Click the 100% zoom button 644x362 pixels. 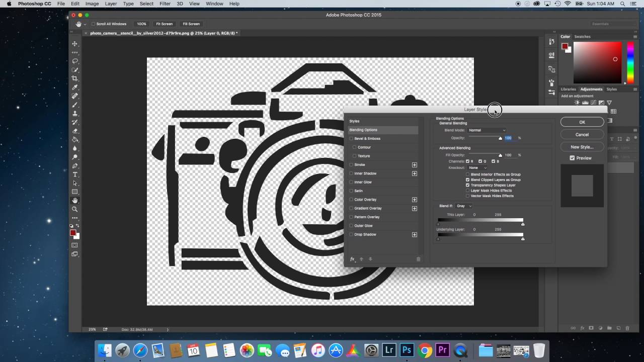tap(141, 24)
